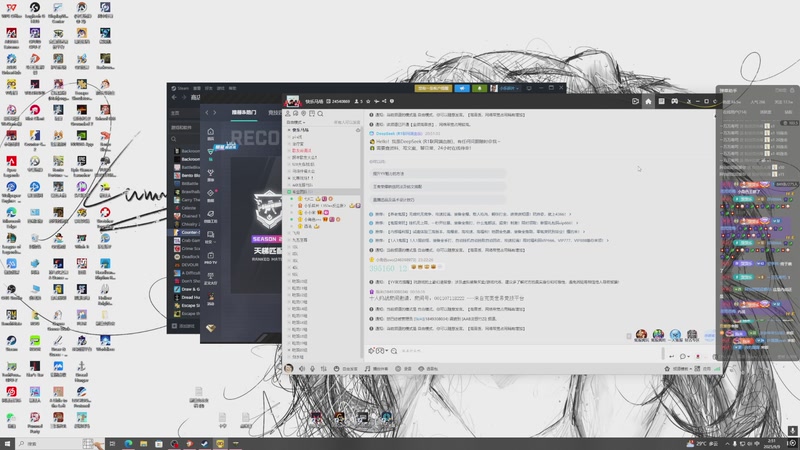Select DEVOUR in Steam library list
This screenshot has width=800, height=450.
click(187, 265)
